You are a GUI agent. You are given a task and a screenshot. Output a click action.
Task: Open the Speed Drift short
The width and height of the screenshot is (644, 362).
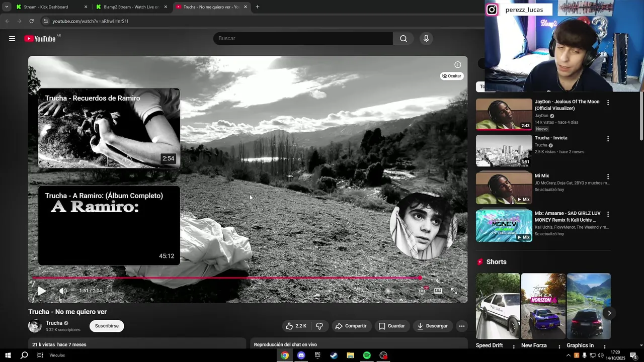coord(498,306)
